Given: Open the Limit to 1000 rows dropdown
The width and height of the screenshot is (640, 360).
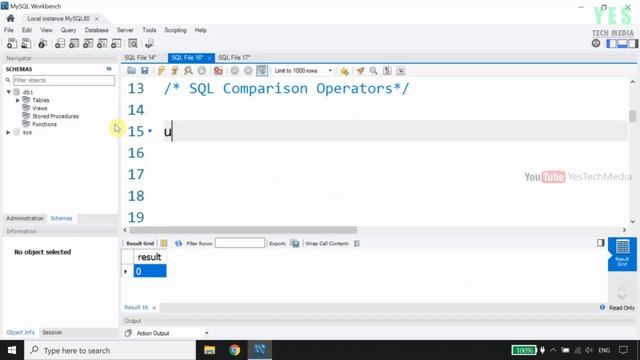Looking at the screenshot, I should tap(303, 71).
